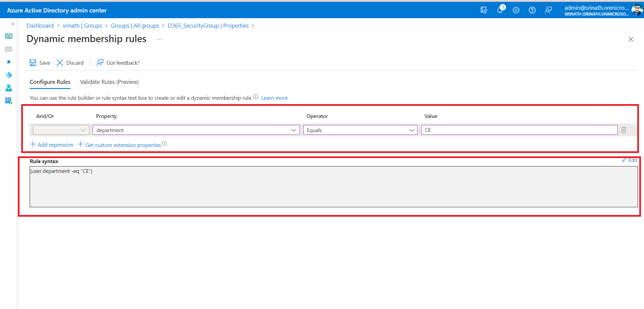The image size is (644, 309).
Task: Open the portal settings gear
Action: 516,10
